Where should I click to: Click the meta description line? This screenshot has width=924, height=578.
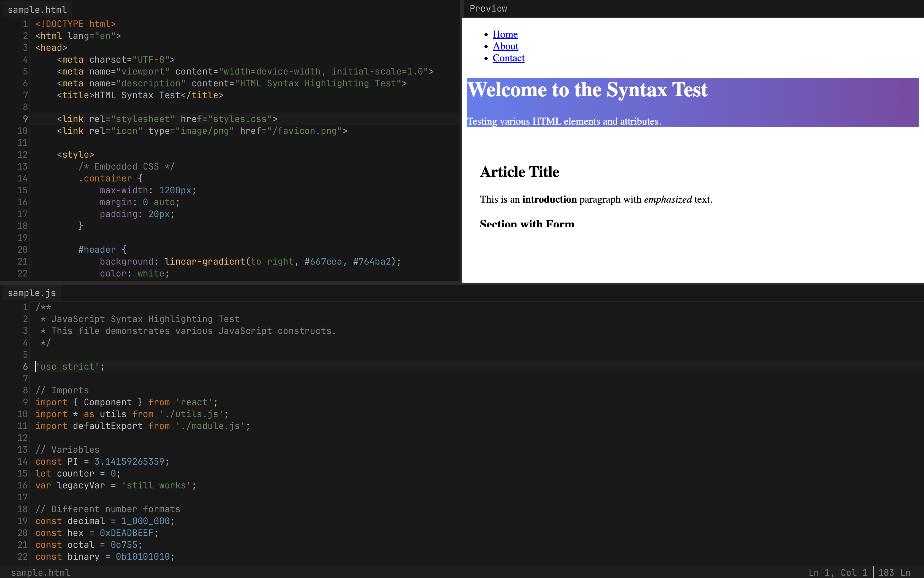click(232, 83)
